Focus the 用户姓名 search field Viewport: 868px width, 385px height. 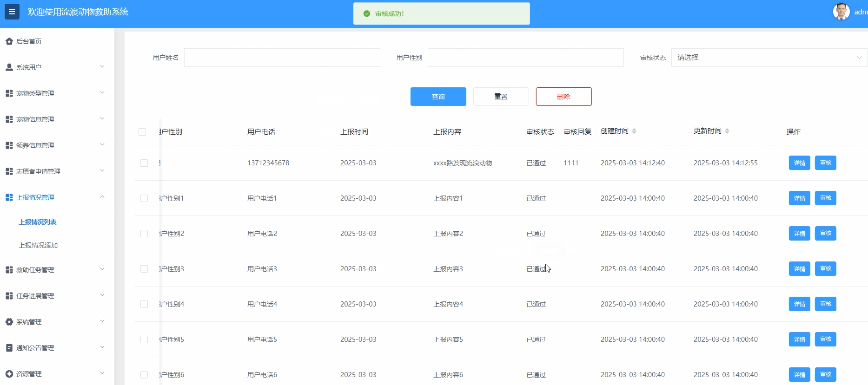coord(282,58)
